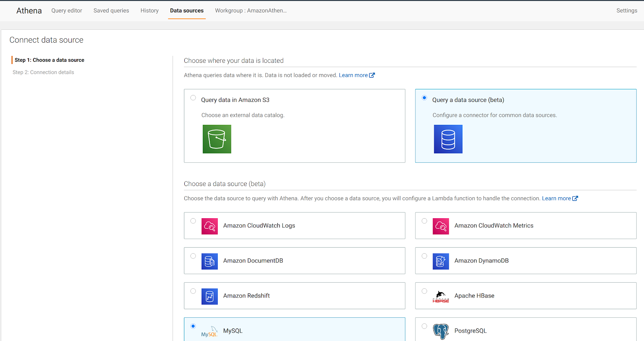This screenshot has width=644, height=341.
Task: Open Learn more link about data location
Action: pos(353,75)
